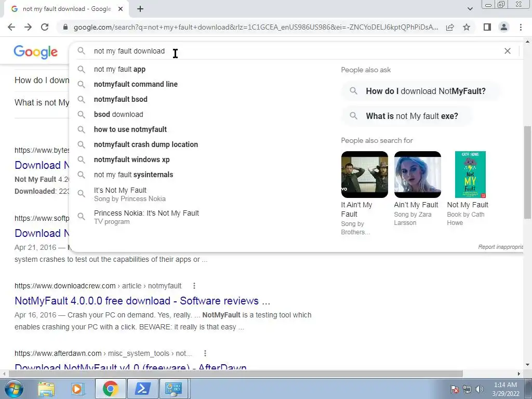This screenshot has width=532, height=399.
Task: Open the tab search dropdown arrow
Action: click(x=470, y=9)
